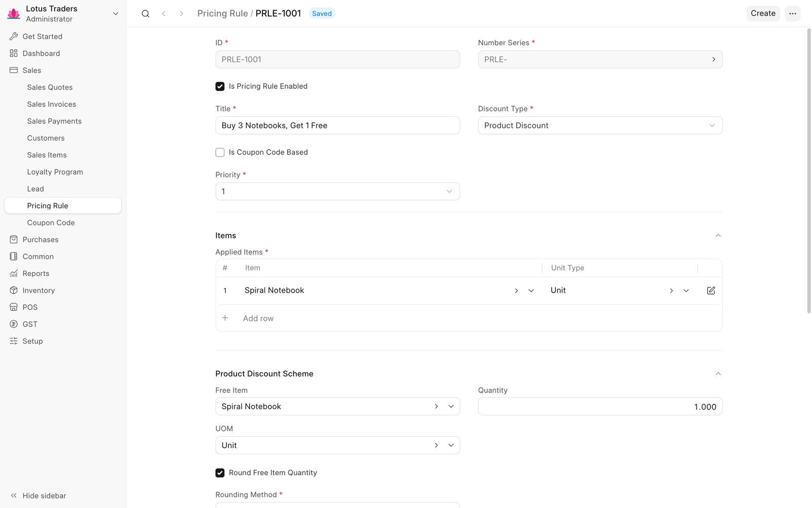Viewport: 812px width, 508px height.
Task: Click the Inventory box icon
Action: pos(14,291)
